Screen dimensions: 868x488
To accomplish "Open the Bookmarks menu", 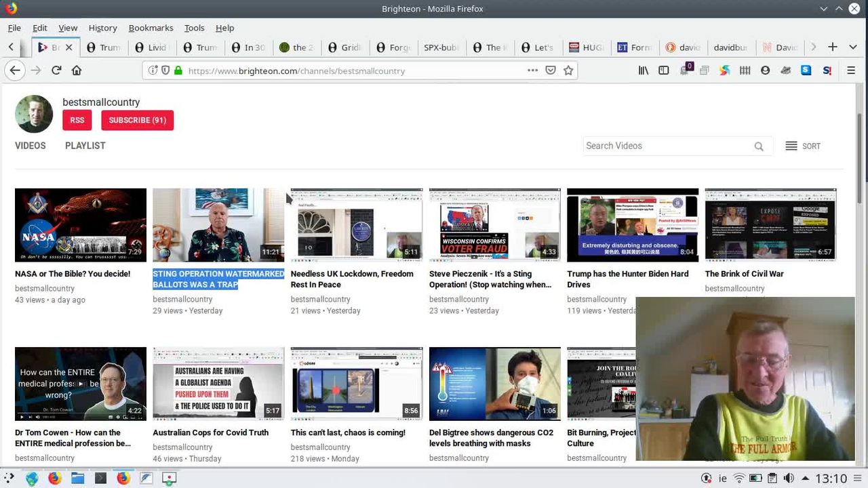I will coord(151,28).
